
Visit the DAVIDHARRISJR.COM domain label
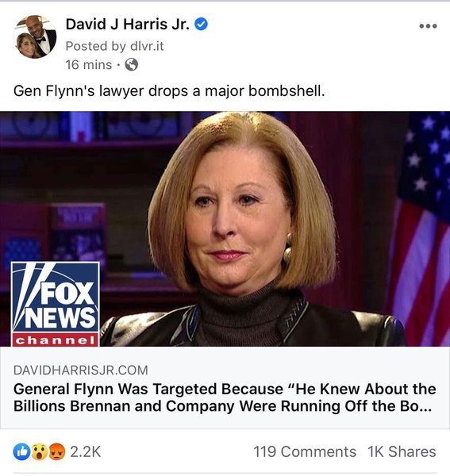point(81,370)
